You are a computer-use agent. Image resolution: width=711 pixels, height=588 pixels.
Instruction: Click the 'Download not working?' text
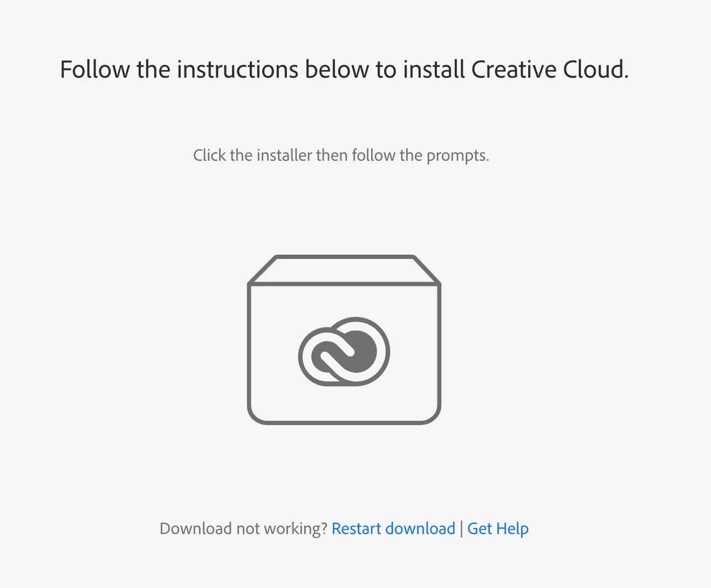point(244,529)
